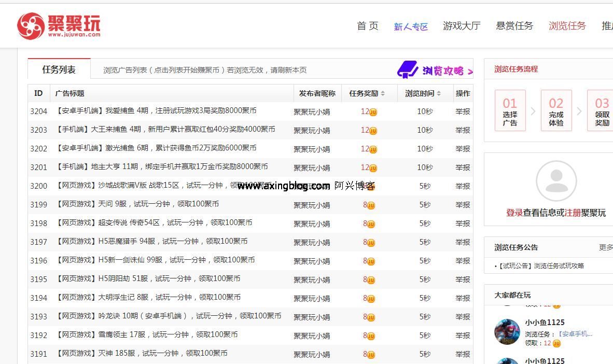The height and width of the screenshot is (364, 613).
Task: Open the 大王来捕鱼 4期 ad task
Action: [x=165, y=129]
